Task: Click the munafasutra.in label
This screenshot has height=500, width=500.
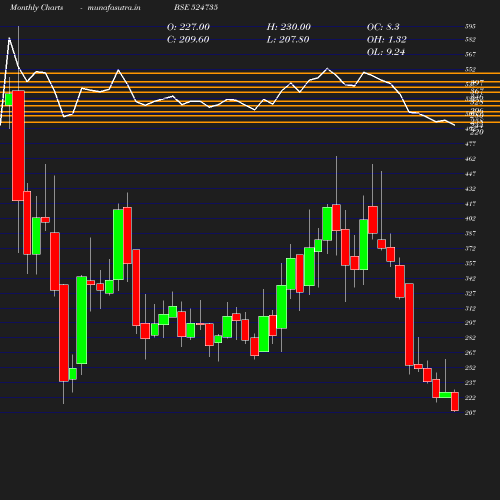Action: coord(114,7)
